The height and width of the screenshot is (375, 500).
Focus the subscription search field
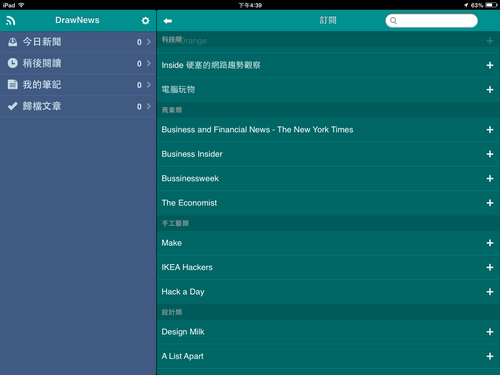pos(431,21)
